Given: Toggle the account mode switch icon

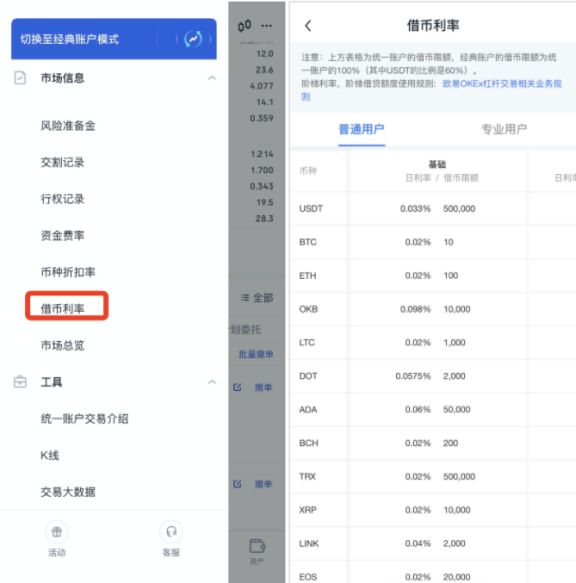Looking at the screenshot, I should (x=193, y=39).
